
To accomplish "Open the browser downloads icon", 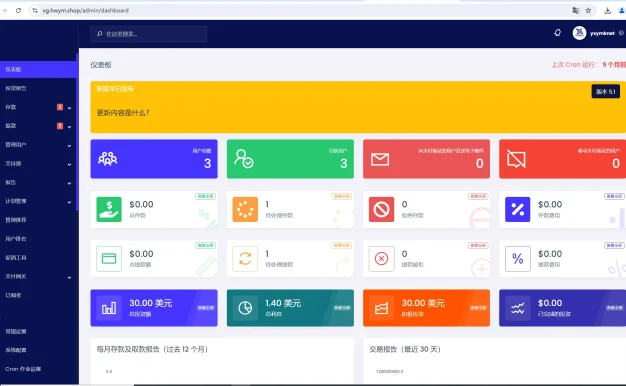I will coord(608,10).
